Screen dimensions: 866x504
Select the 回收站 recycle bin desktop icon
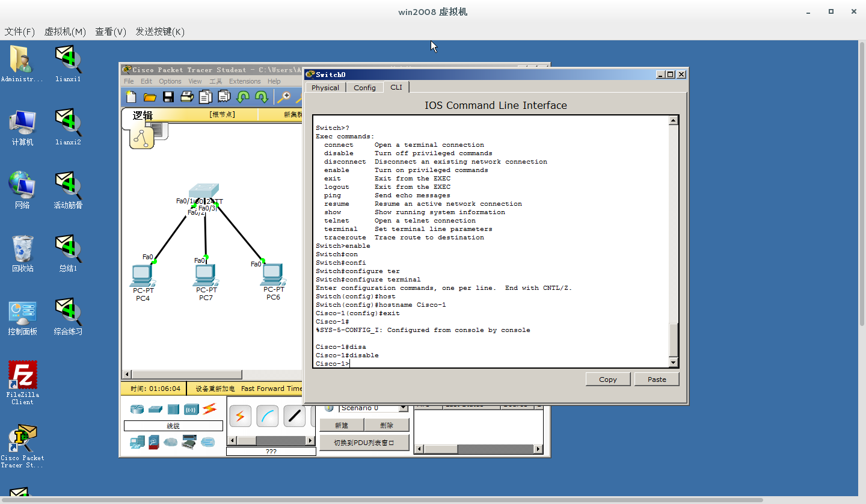click(23, 253)
